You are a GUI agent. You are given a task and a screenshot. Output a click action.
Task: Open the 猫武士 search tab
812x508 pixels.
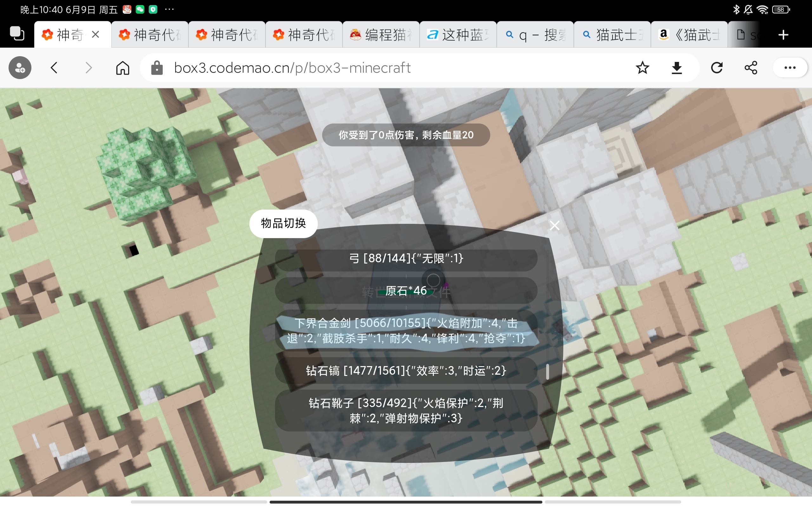(x=613, y=35)
